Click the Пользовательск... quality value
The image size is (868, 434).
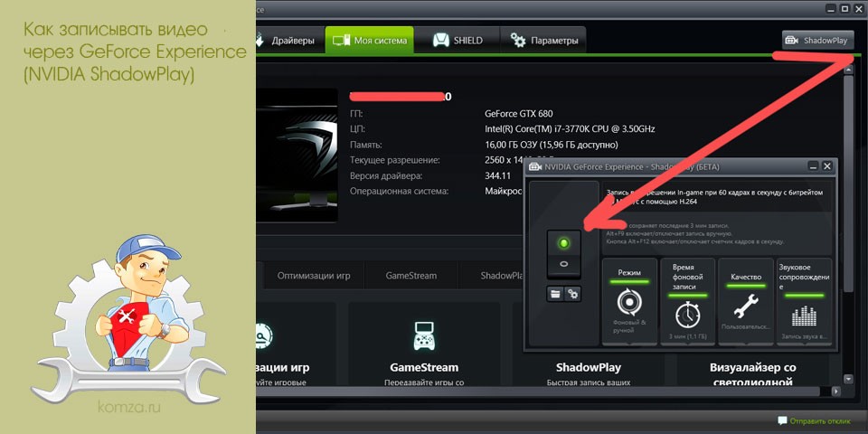(x=746, y=326)
